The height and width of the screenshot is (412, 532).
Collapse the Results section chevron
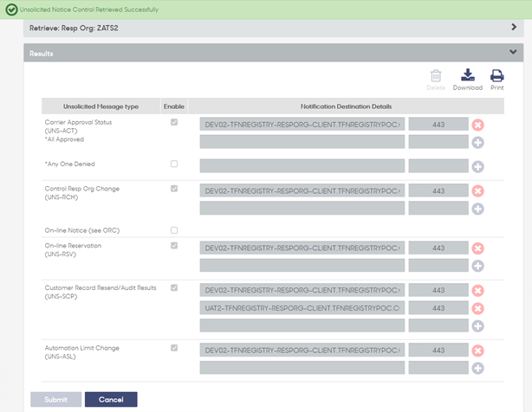(513, 52)
